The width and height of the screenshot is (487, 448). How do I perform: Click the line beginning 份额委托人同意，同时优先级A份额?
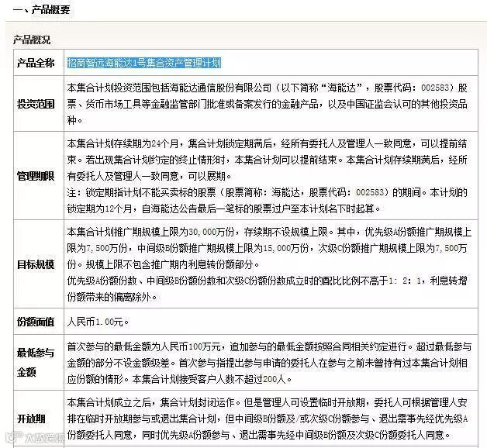coord(259,435)
